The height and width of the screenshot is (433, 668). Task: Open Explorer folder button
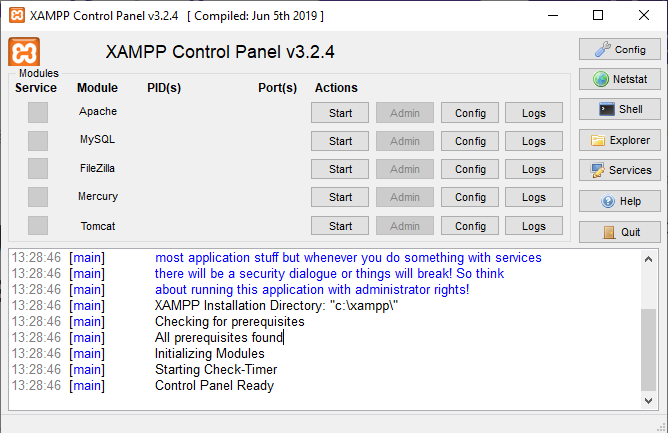pos(619,140)
